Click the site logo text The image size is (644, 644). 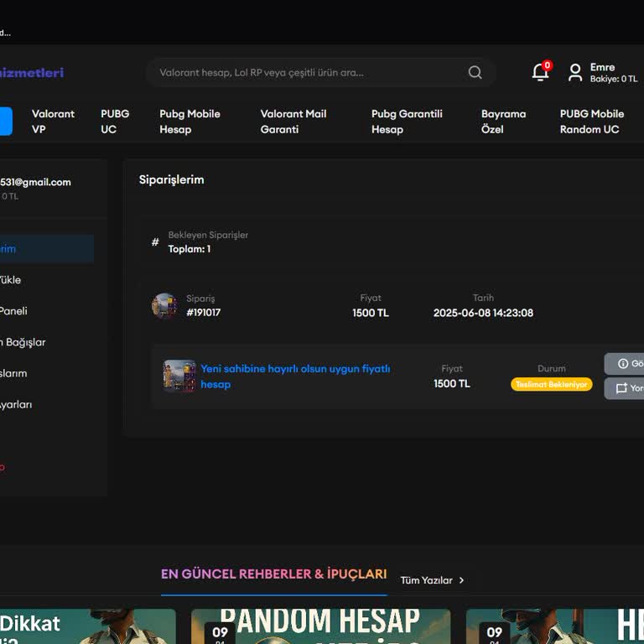[32, 73]
